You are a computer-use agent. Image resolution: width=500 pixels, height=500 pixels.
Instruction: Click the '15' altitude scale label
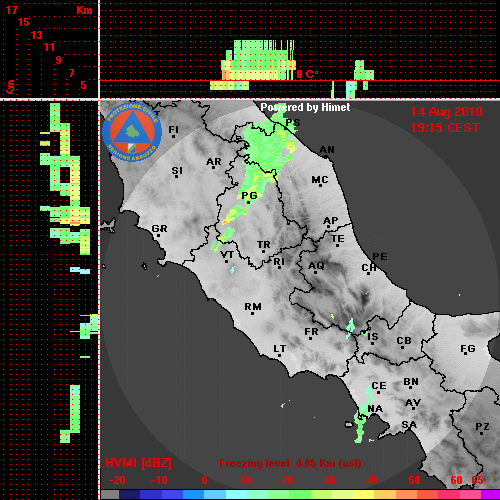pyautogui.click(x=24, y=22)
